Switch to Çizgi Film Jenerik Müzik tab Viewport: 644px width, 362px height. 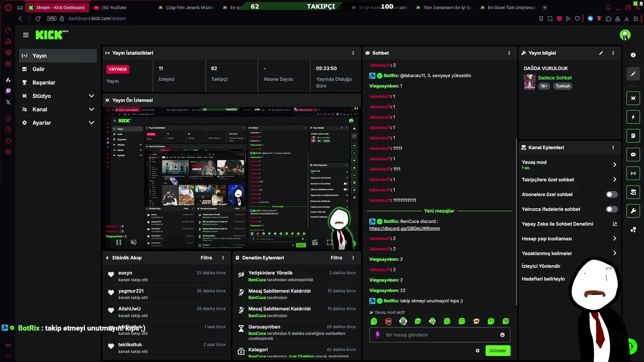pos(185,8)
